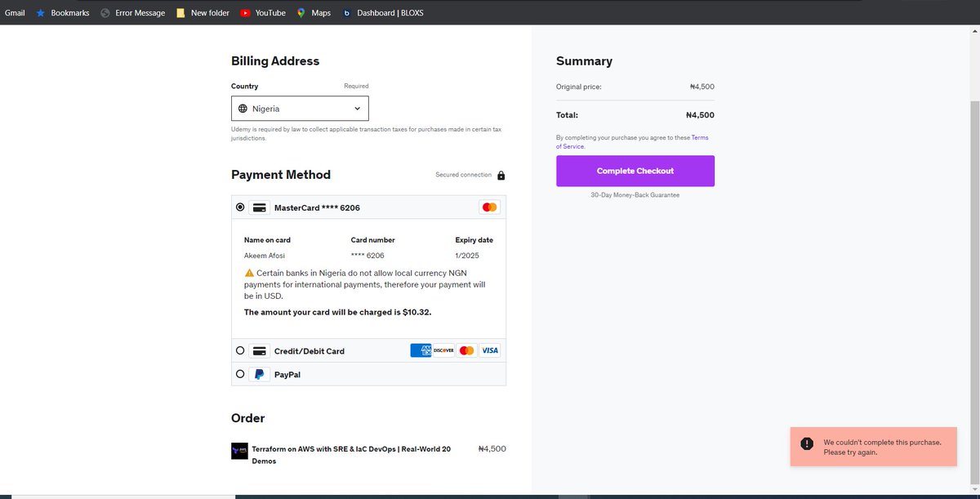Click the Terraform course thumbnail image

click(239, 451)
